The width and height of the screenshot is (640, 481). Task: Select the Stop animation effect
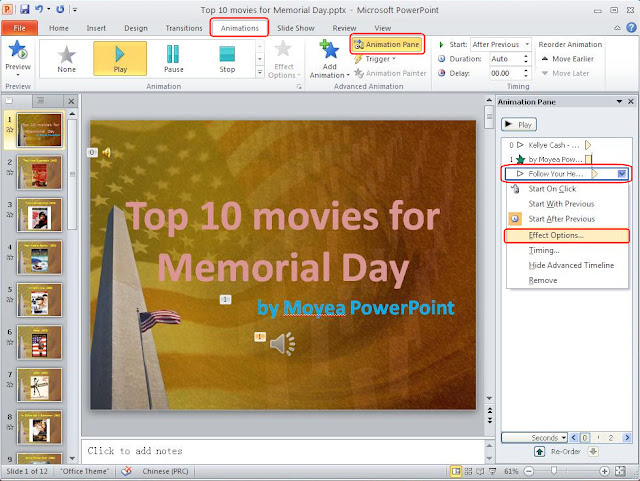[227, 58]
